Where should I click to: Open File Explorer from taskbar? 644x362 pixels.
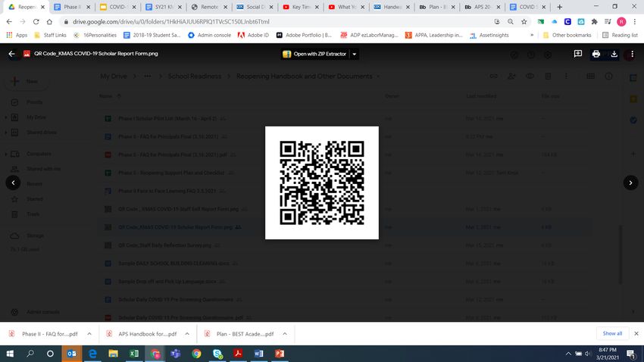[x=114, y=354]
